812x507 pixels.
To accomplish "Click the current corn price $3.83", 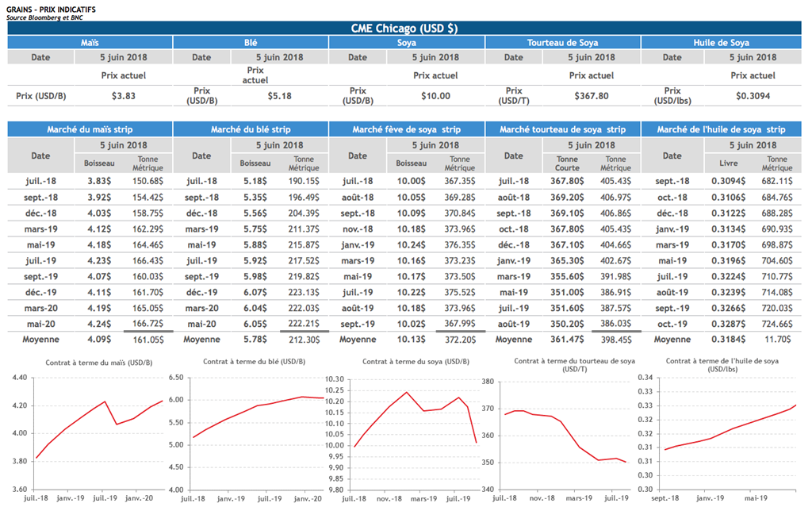I will [x=123, y=96].
